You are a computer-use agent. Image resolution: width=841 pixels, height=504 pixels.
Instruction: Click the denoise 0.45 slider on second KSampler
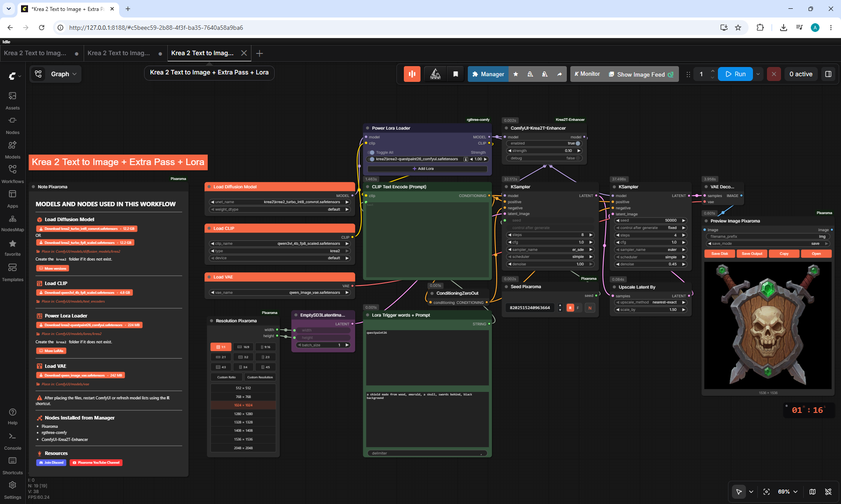[x=651, y=264]
